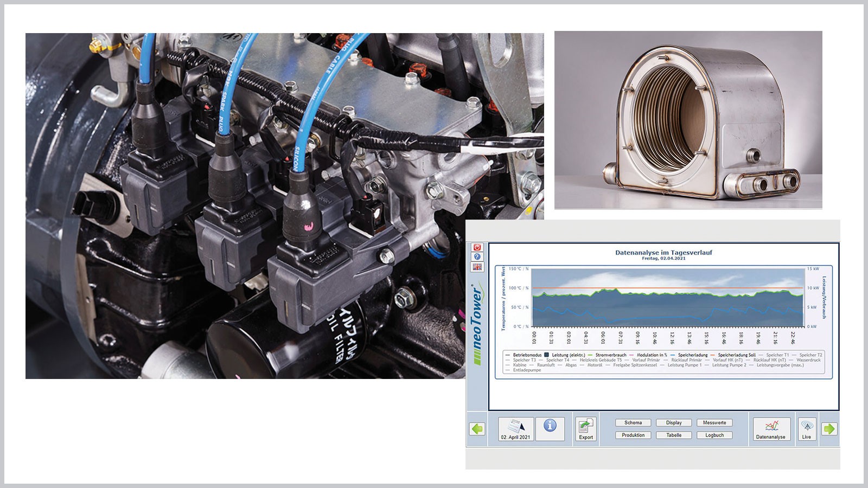Switch language with the British flag icon

[477, 267]
